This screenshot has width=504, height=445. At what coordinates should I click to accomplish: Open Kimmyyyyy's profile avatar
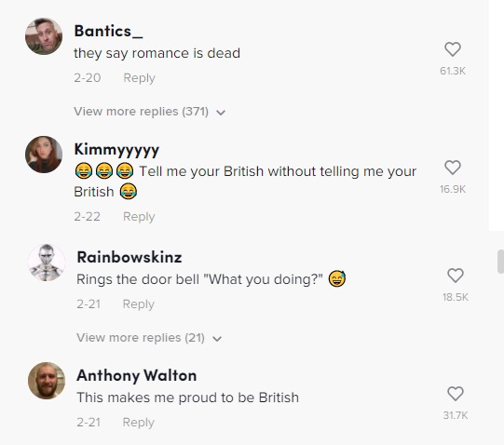pyautogui.click(x=44, y=155)
